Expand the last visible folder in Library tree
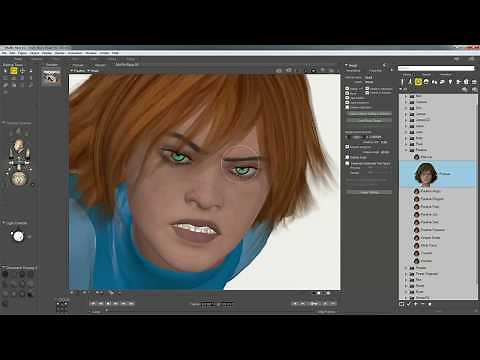 [406, 297]
